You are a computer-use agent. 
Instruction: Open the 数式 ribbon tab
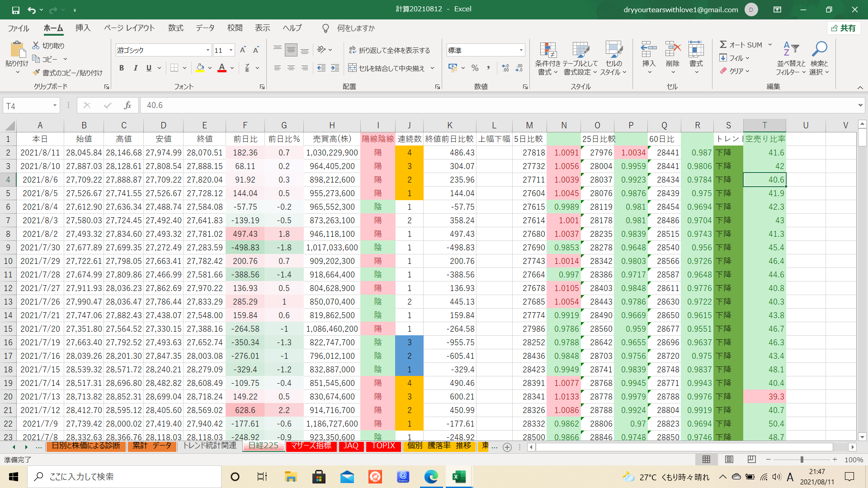(x=175, y=28)
